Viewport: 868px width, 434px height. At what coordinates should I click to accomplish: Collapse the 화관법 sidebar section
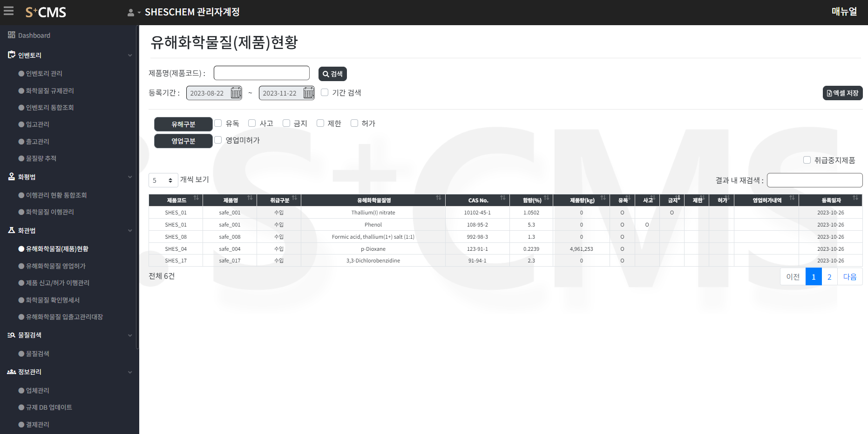[130, 230]
